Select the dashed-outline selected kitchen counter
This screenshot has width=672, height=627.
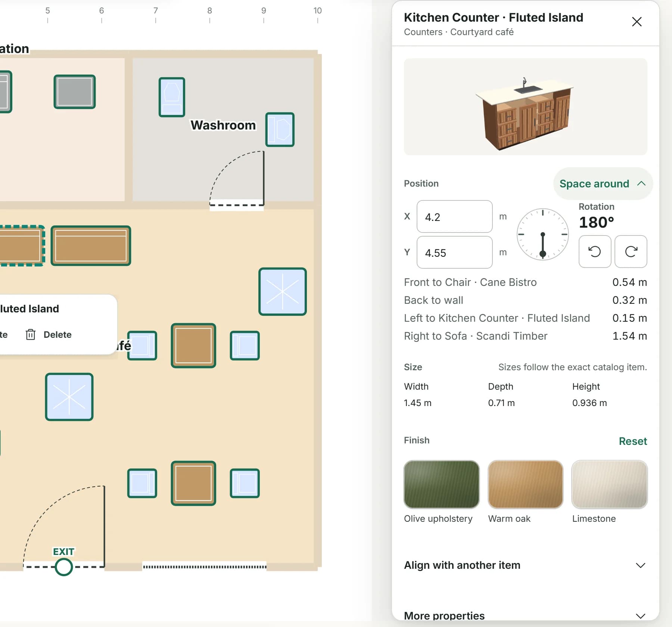21,246
